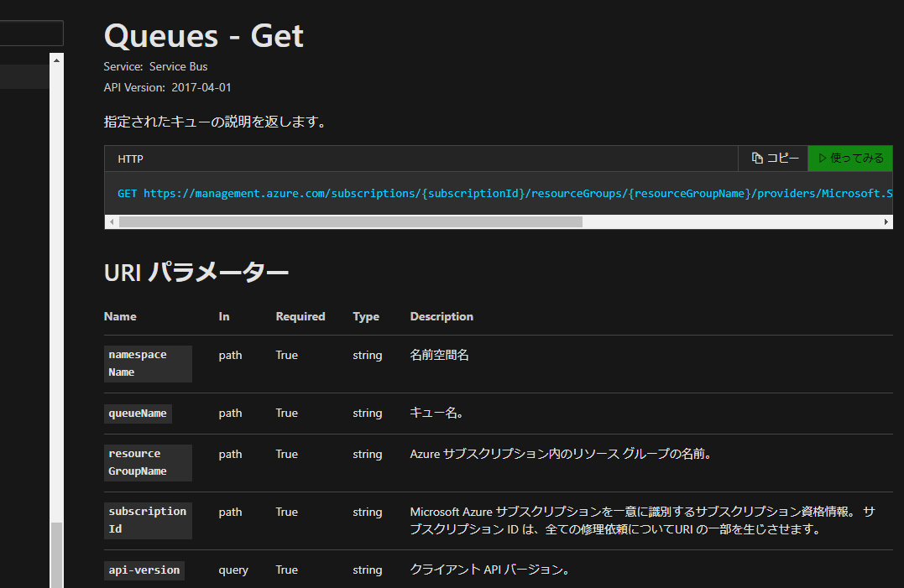Click 'path' in the queueName row

click(x=230, y=414)
